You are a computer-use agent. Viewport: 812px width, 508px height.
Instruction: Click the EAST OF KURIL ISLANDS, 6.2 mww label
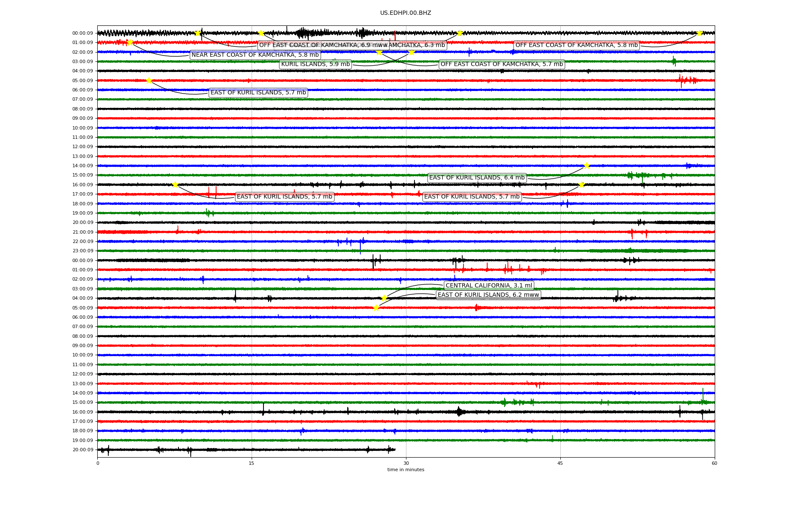(488, 295)
